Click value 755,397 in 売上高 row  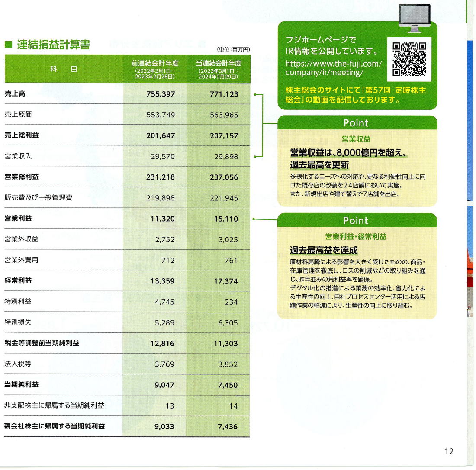click(x=161, y=94)
